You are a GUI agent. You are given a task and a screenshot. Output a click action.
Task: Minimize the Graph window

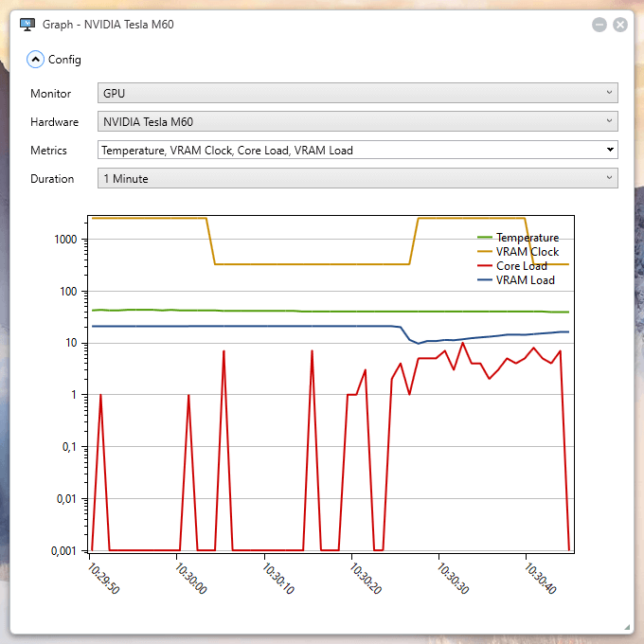[x=599, y=25]
